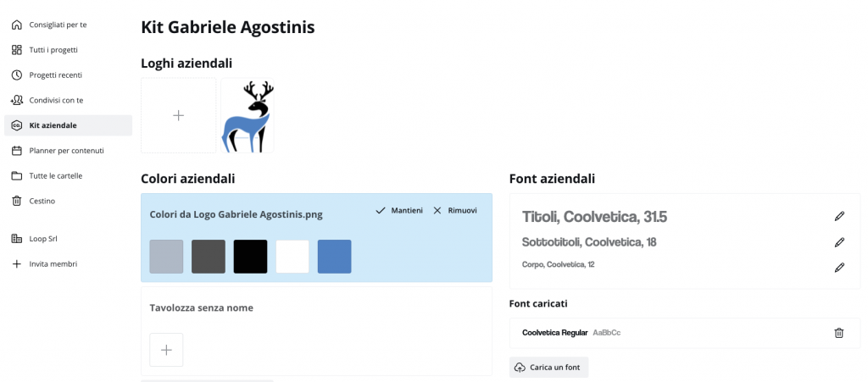Delete Coolvetica Regular with the trash icon
Viewport: 868px width, 382px height.
pos(839,333)
